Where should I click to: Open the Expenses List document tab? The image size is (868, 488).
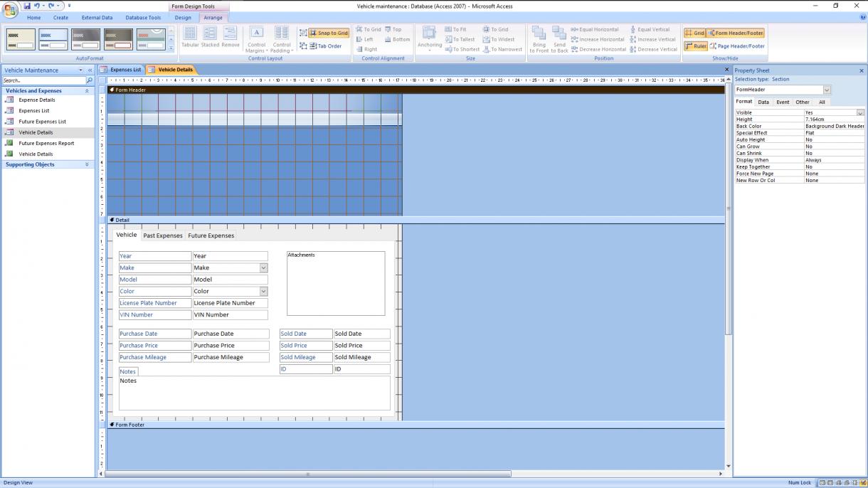pos(125,70)
